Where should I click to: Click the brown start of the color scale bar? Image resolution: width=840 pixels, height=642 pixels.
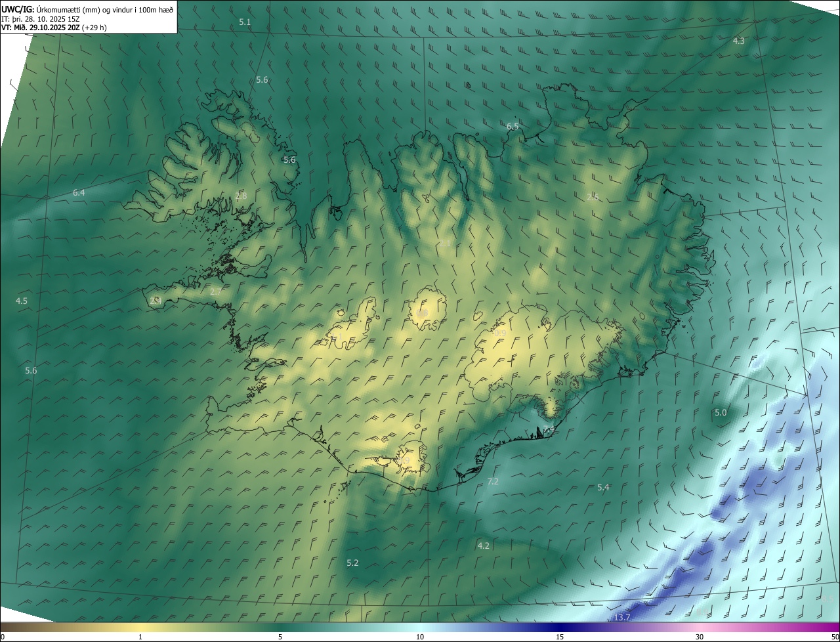(x=10, y=627)
